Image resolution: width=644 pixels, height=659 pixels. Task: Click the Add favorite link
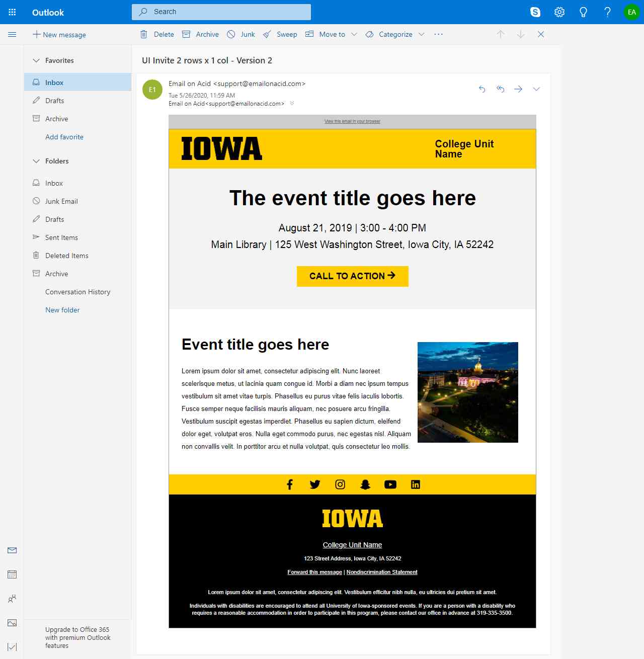coord(64,137)
